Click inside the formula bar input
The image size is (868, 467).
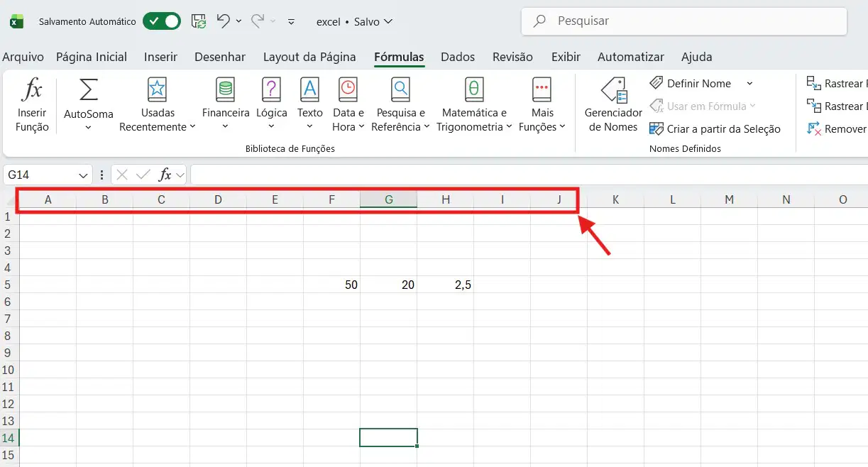[529, 175]
